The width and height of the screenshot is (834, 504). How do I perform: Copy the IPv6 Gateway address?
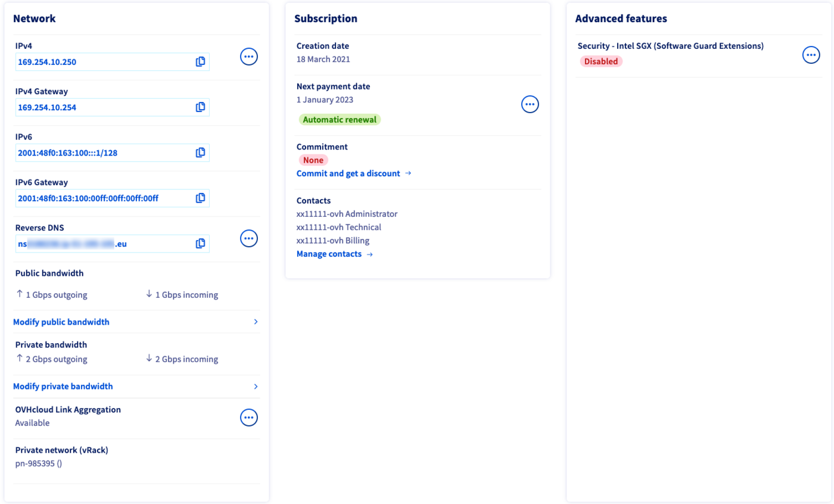201,198
